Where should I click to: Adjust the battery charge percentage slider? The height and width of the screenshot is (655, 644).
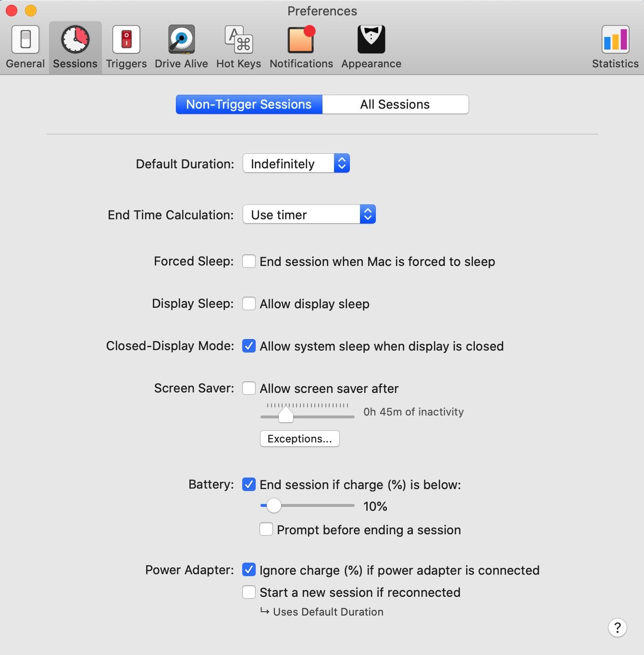click(x=274, y=506)
